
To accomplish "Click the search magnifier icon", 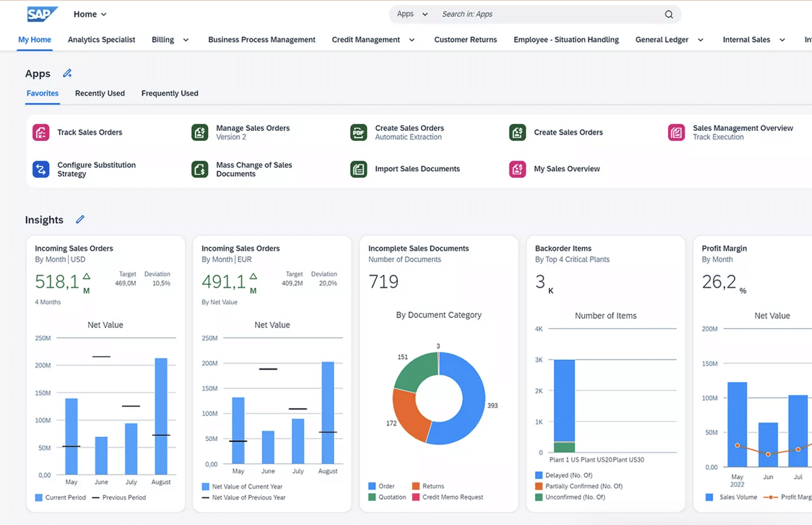I will pos(668,14).
